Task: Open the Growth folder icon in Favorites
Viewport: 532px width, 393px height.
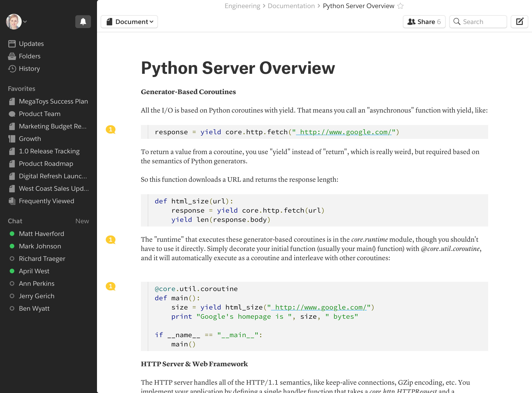Action: pos(12,139)
